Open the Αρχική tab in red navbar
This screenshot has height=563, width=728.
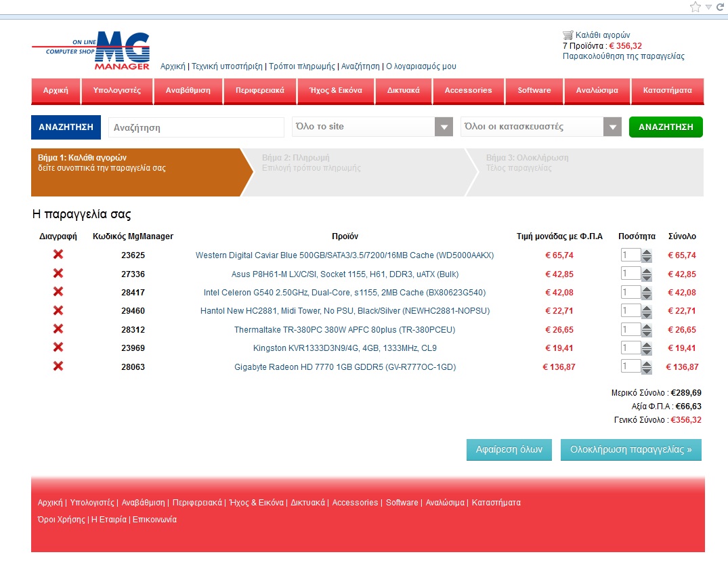click(x=56, y=91)
